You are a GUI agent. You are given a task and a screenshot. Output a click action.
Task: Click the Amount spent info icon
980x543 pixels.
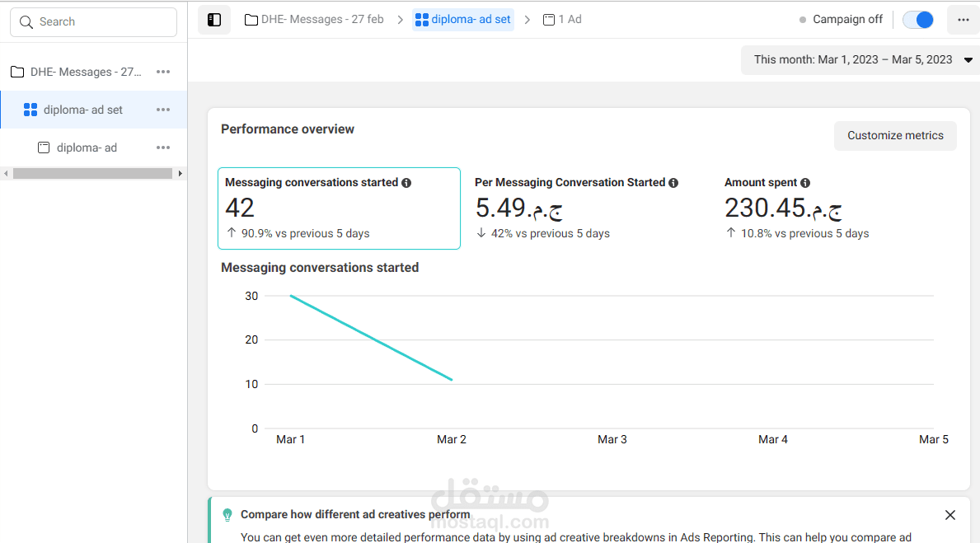805,183
